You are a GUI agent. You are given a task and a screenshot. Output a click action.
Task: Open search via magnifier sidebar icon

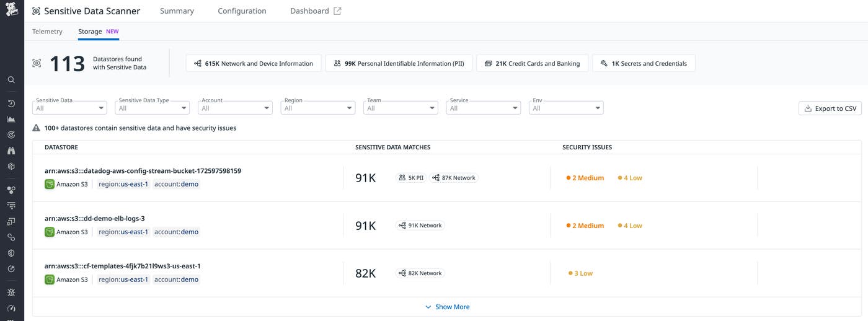pos(11,80)
